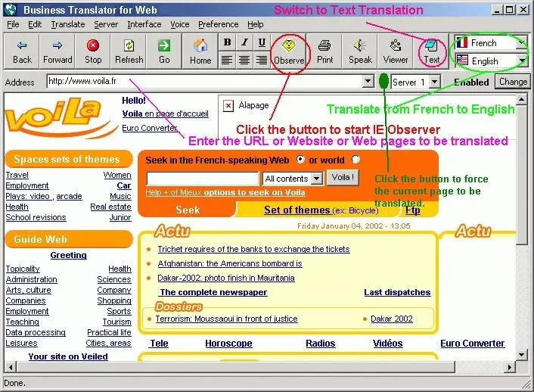534x392 pixels.
Task: Open source language French dropdown
Action: pyautogui.click(x=521, y=42)
